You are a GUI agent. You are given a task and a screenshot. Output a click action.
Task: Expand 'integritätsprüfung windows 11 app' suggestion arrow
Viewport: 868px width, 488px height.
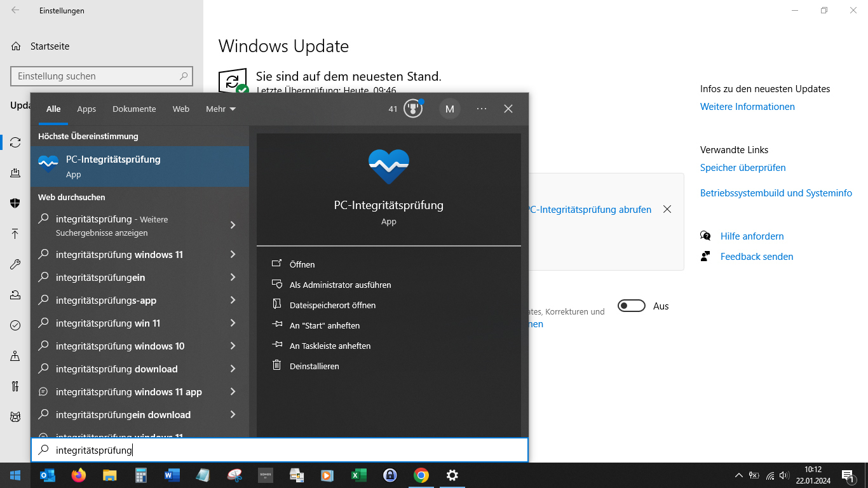coord(233,391)
